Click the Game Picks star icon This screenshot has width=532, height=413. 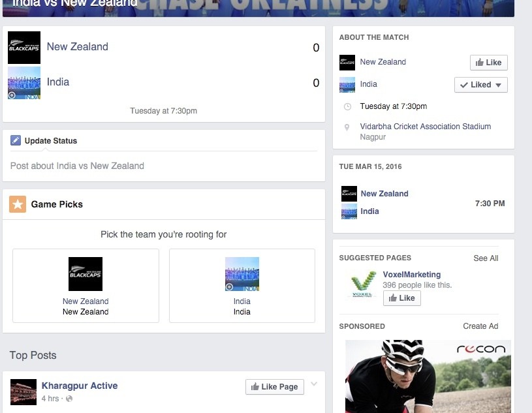18,204
